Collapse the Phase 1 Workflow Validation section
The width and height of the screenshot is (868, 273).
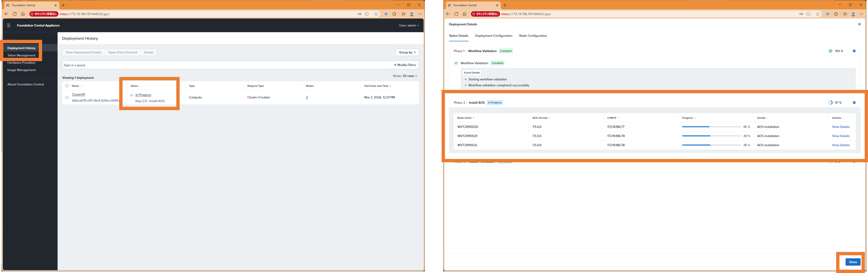coord(854,51)
